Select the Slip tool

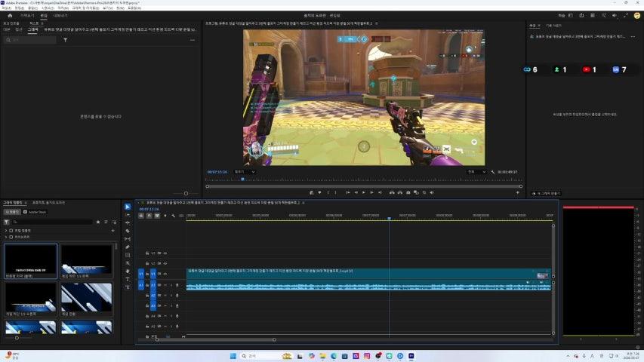[128, 239]
